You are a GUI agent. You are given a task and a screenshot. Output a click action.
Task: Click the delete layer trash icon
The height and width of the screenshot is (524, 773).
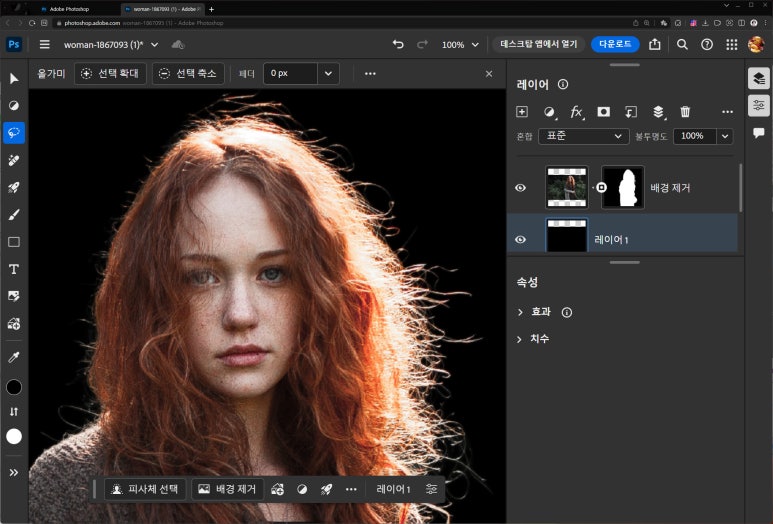click(685, 112)
